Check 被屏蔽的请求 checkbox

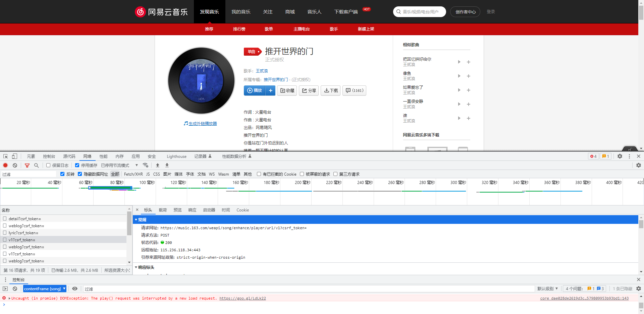[302, 174]
